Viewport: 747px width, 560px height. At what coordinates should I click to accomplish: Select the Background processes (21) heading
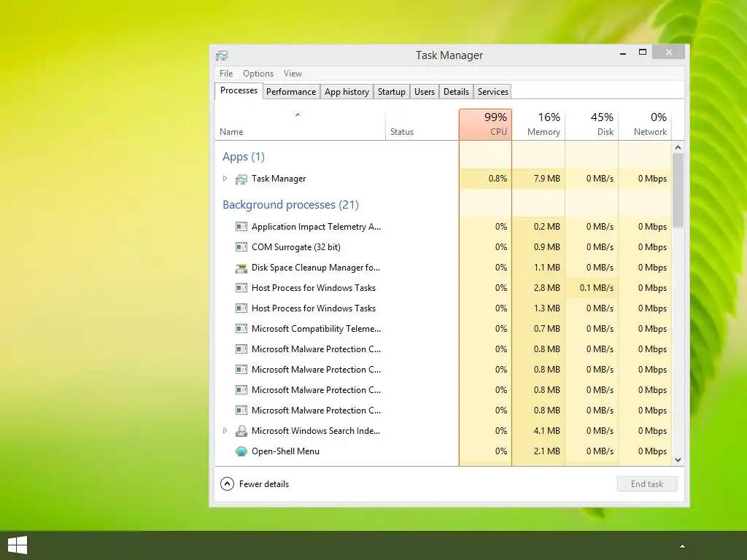(290, 205)
